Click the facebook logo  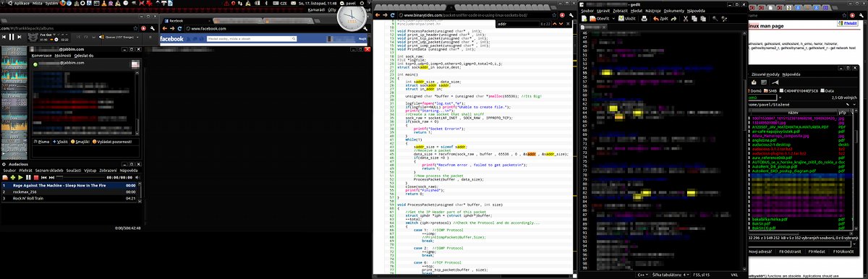[171, 39]
